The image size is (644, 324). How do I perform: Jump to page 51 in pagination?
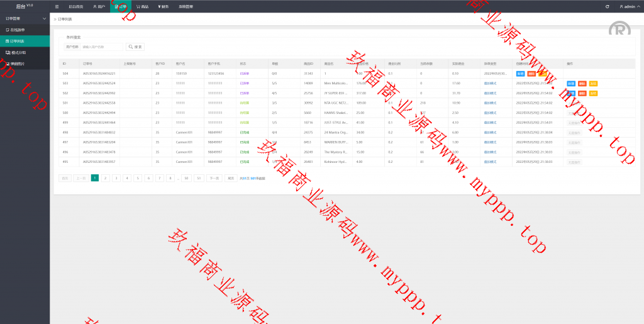coord(199,178)
